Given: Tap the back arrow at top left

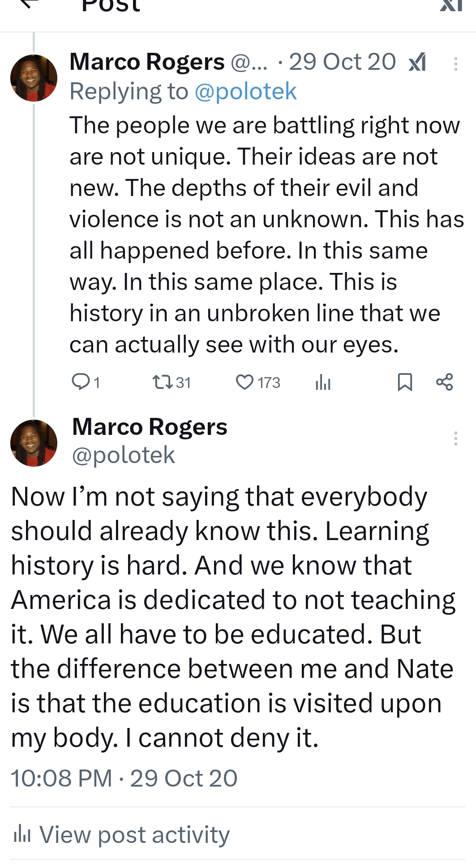Looking at the screenshot, I should coord(28,4).
